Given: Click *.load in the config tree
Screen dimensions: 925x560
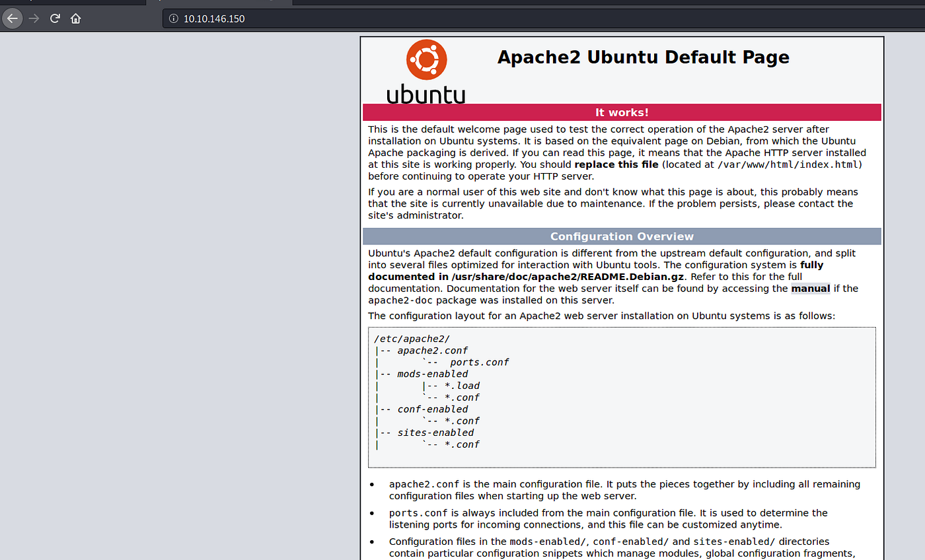Looking at the screenshot, I should (462, 386).
